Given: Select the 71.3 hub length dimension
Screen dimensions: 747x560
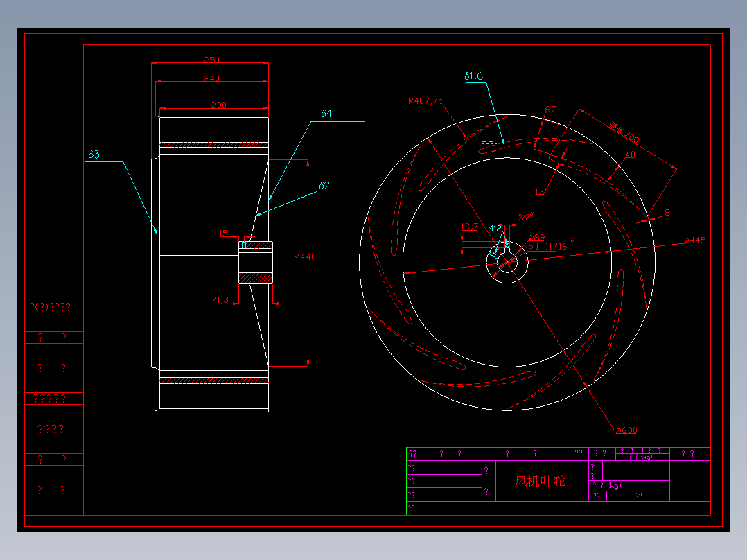Looking at the screenshot, I should (x=220, y=299).
